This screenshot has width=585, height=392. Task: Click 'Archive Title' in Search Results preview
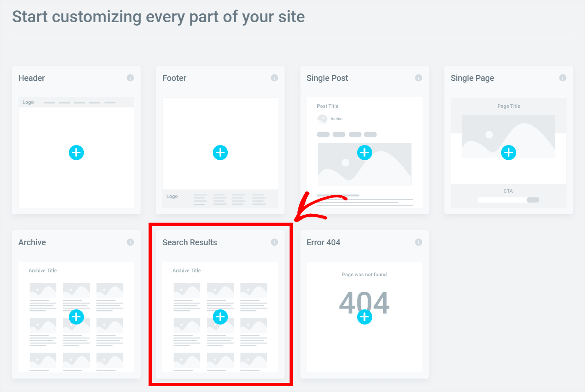tap(187, 271)
